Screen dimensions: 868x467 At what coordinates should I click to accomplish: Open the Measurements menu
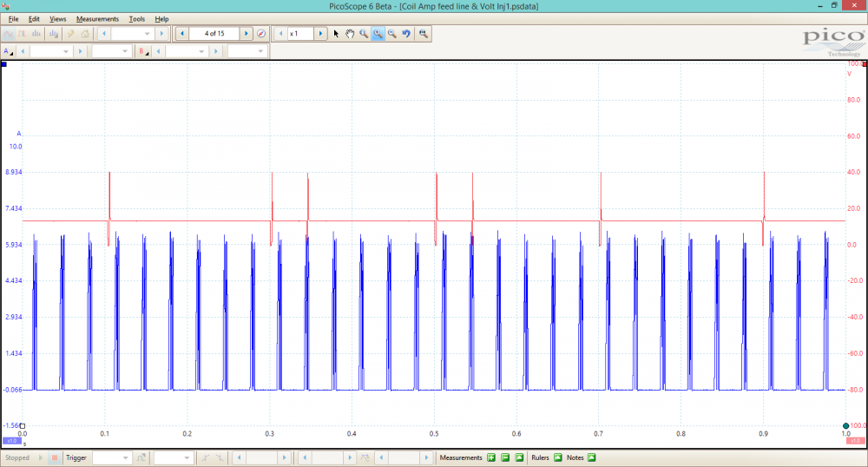coord(97,19)
